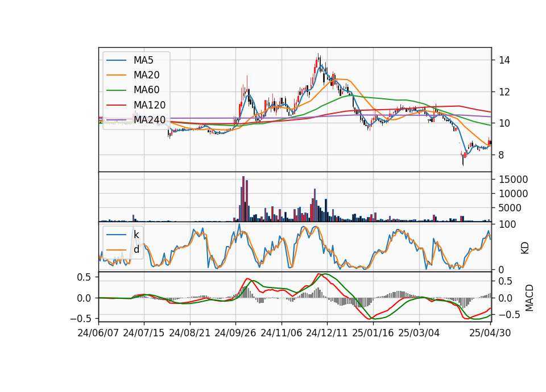Click the volume axis value 5000
546x392 pixels.
(510, 208)
